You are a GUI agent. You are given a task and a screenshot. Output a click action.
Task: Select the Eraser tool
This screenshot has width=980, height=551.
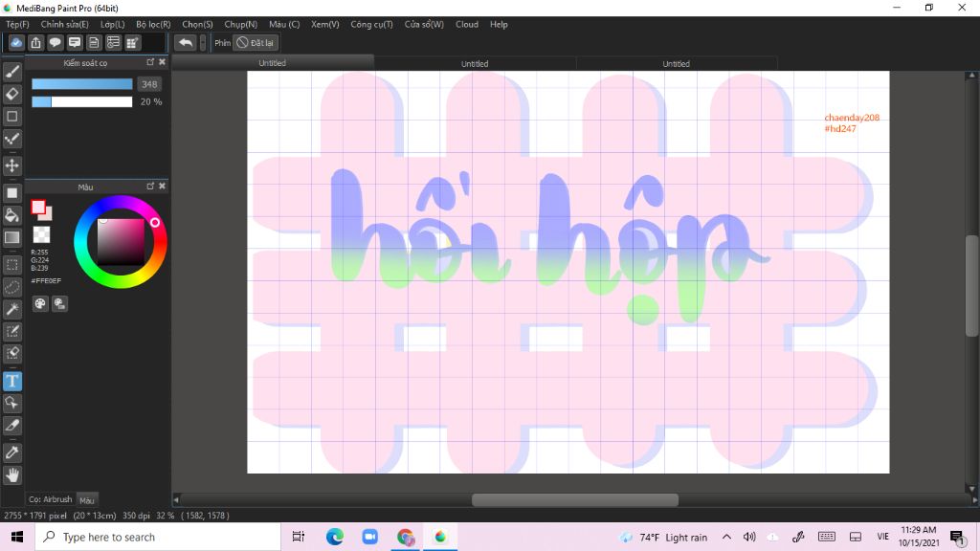click(11, 95)
